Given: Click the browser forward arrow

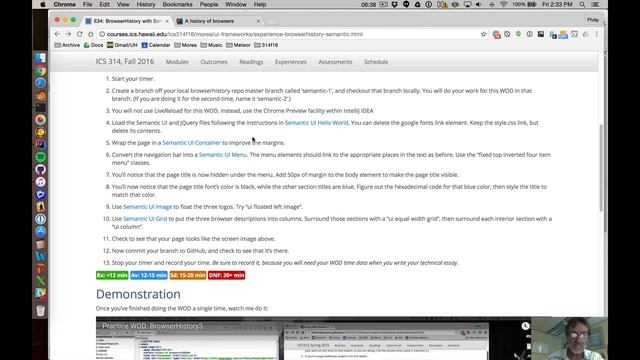Looking at the screenshot, I should click(68, 34).
